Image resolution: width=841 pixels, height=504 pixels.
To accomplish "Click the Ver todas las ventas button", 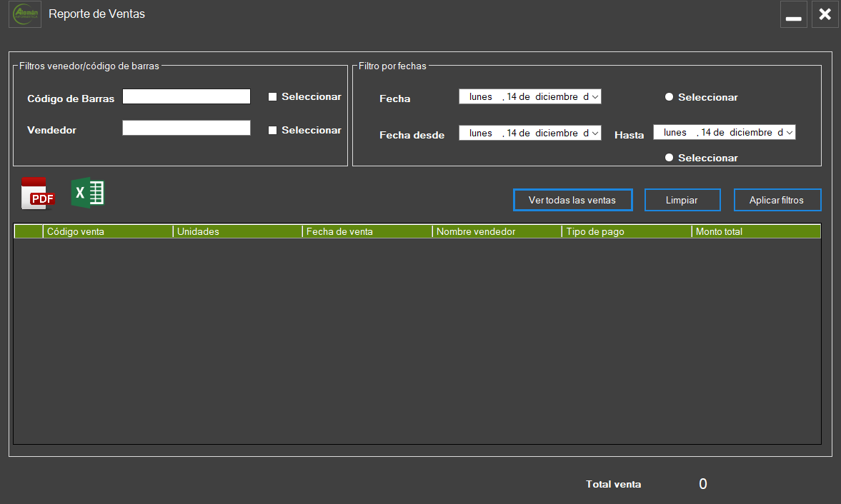I will click(572, 201).
